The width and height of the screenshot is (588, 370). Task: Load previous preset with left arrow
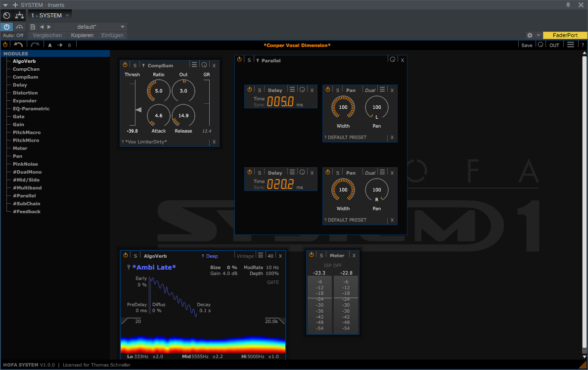pos(42,27)
